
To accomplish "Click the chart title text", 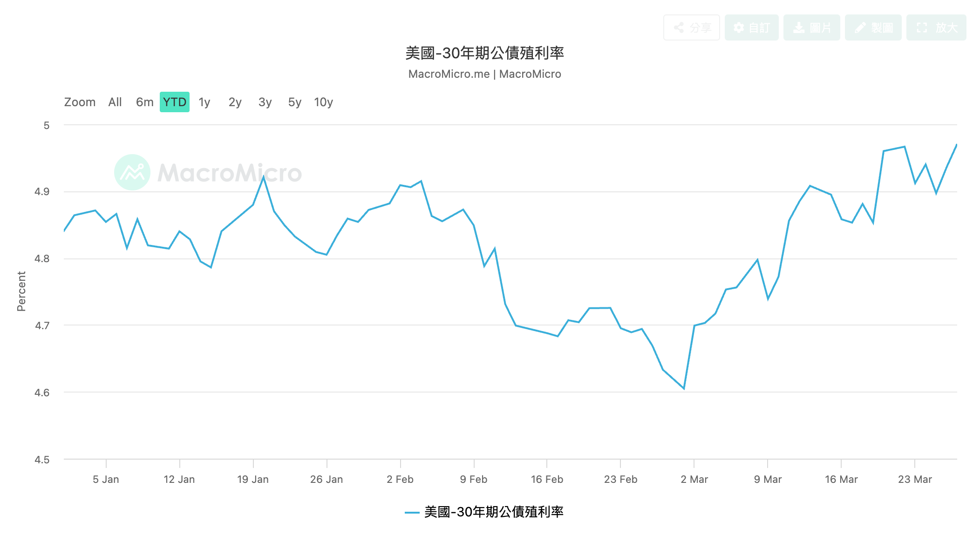I will 484,53.
